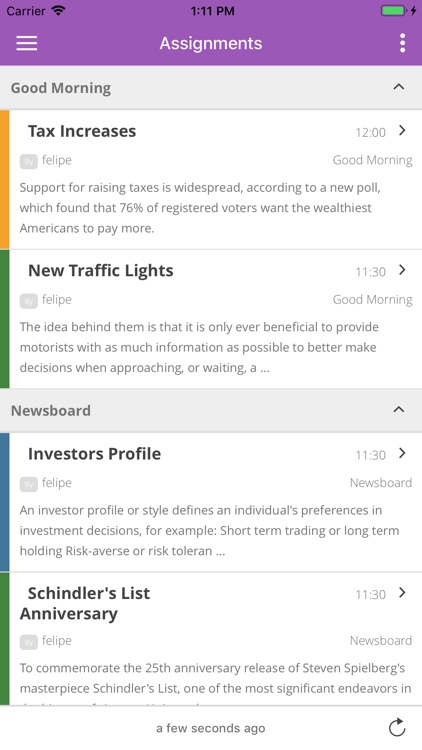Click the Assignments title in the header

(211, 43)
